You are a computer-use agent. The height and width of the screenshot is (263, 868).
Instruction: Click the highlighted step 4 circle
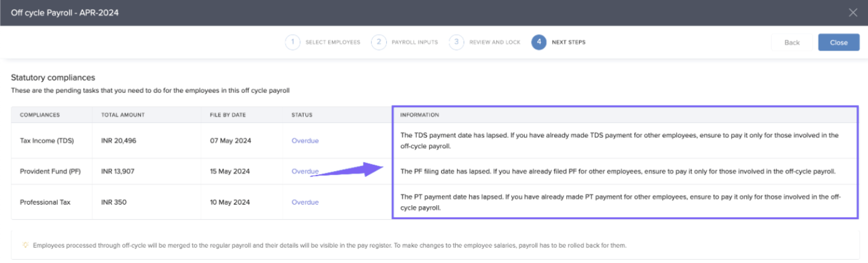tap(539, 43)
